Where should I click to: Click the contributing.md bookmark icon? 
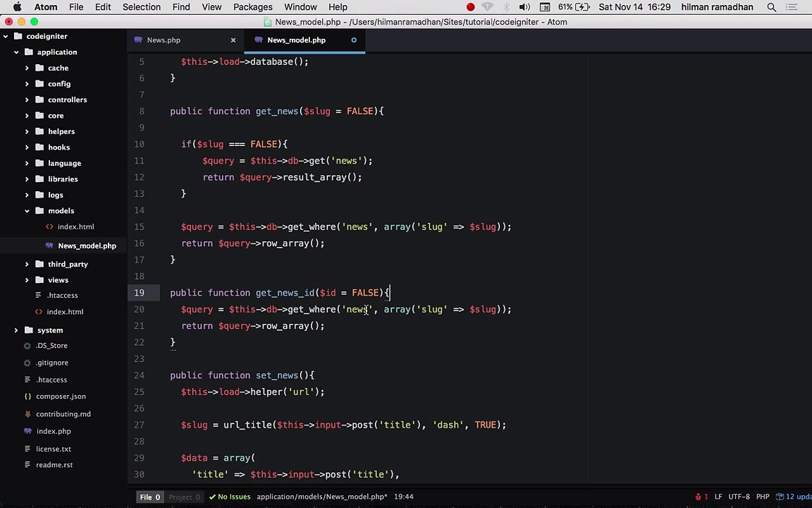(28, 413)
